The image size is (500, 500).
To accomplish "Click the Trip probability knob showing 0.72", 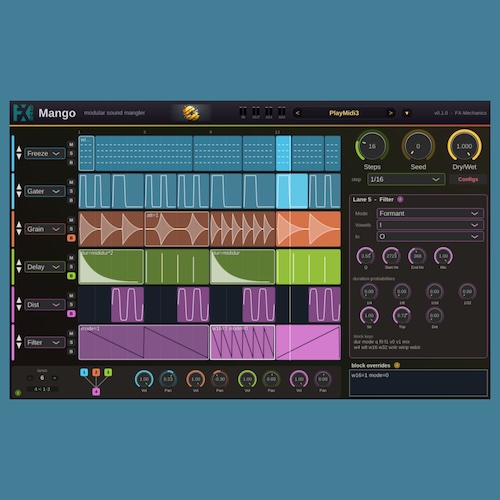I will point(402,315).
